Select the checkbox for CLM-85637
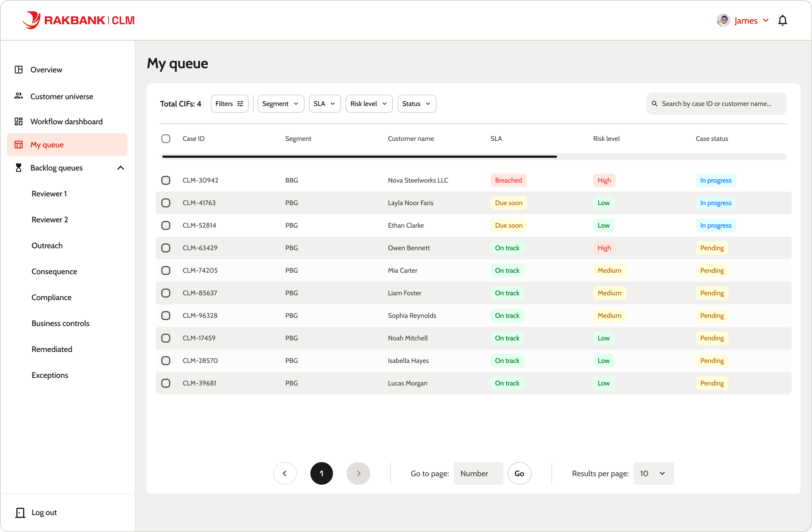812x532 pixels. click(166, 292)
